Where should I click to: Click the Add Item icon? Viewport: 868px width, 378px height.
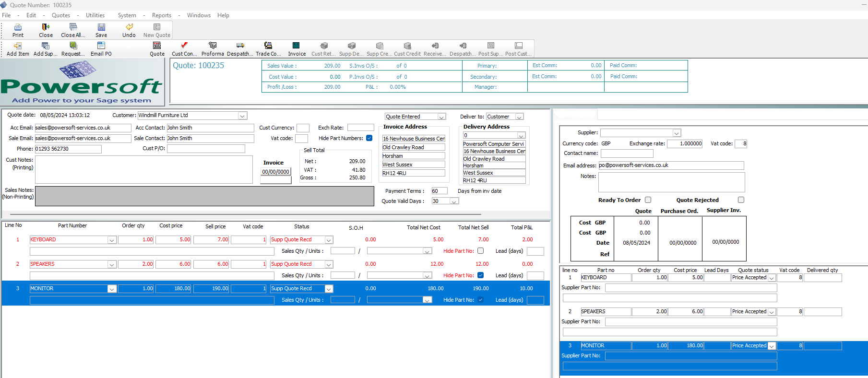tap(18, 49)
